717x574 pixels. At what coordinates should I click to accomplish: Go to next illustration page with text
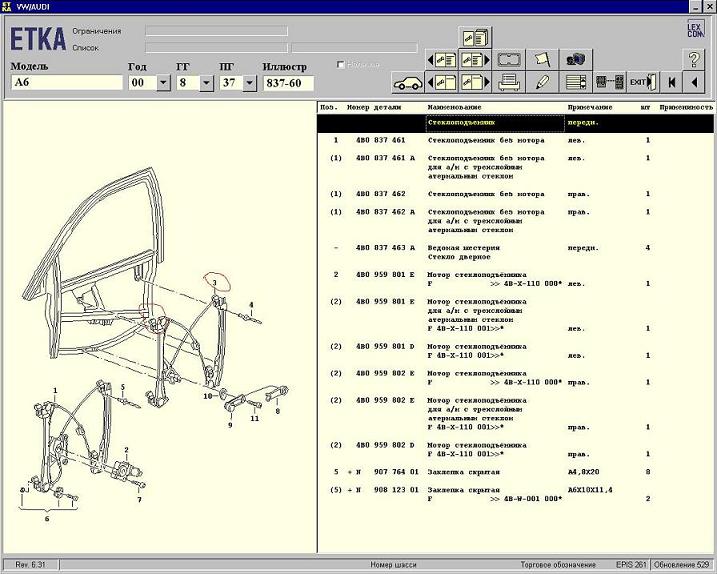(x=475, y=60)
